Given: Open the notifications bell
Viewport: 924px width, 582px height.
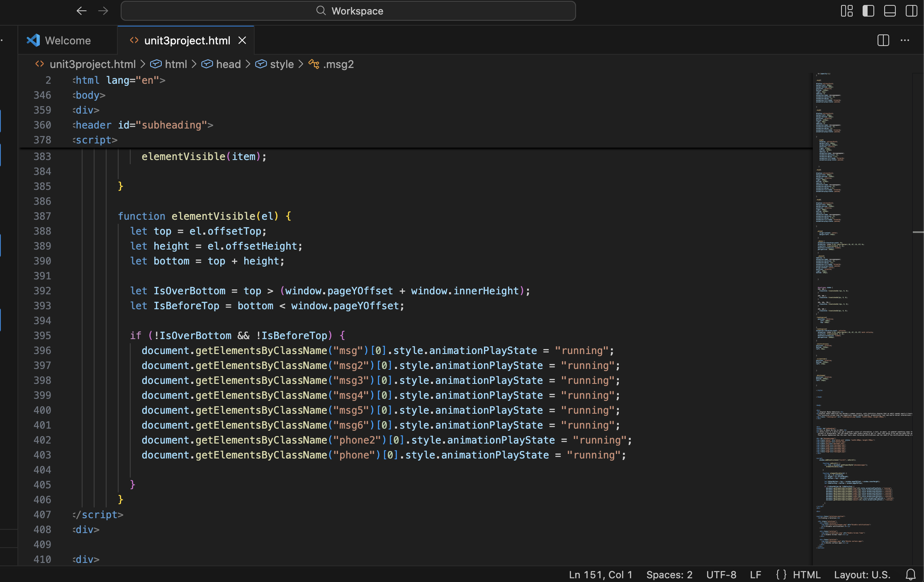Looking at the screenshot, I should (910, 575).
